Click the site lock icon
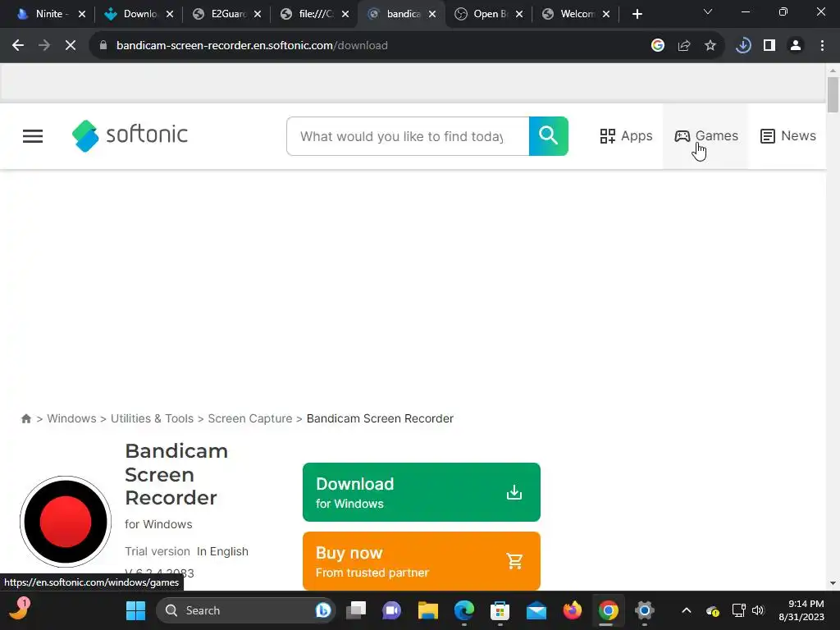The image size is (840, 630). point(103,46)
